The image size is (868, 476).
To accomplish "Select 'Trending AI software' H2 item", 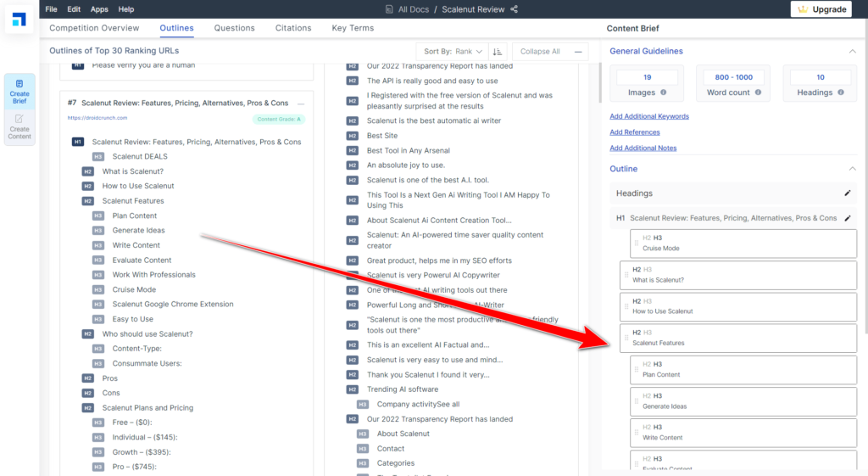I will click(x=403, y=389).
